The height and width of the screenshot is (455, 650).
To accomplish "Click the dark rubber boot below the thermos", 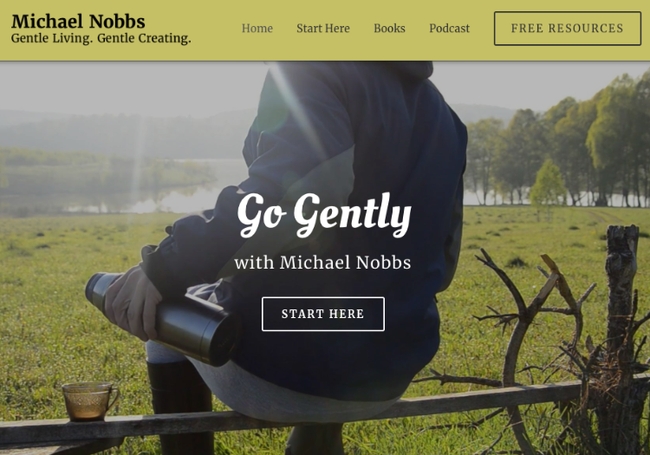I will point(180,408).
